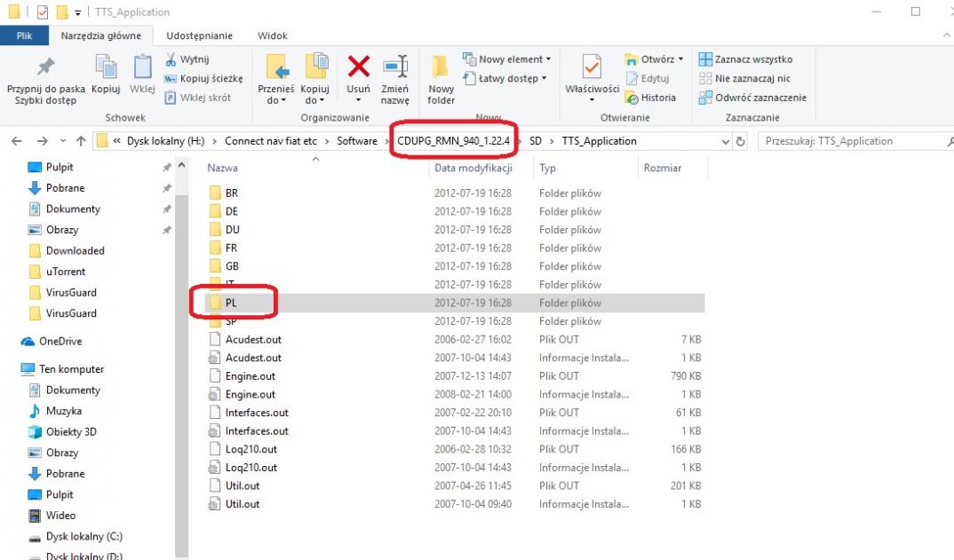Sort by Data modyfikacji column header

point(473,168)
